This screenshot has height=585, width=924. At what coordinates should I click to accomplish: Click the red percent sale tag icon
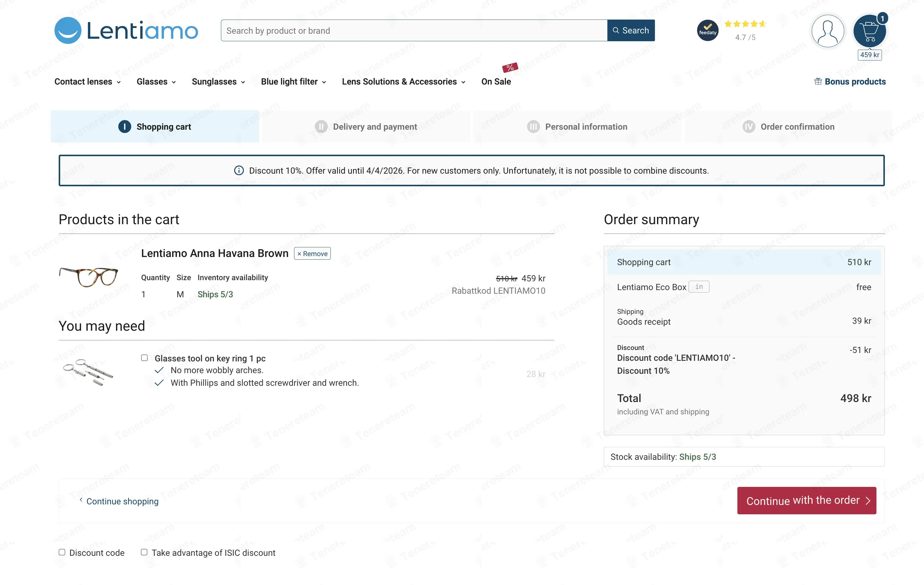pos(510,67)
